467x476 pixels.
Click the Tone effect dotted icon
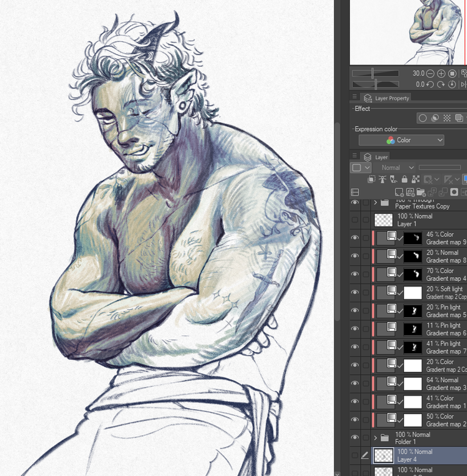[447, 118]
